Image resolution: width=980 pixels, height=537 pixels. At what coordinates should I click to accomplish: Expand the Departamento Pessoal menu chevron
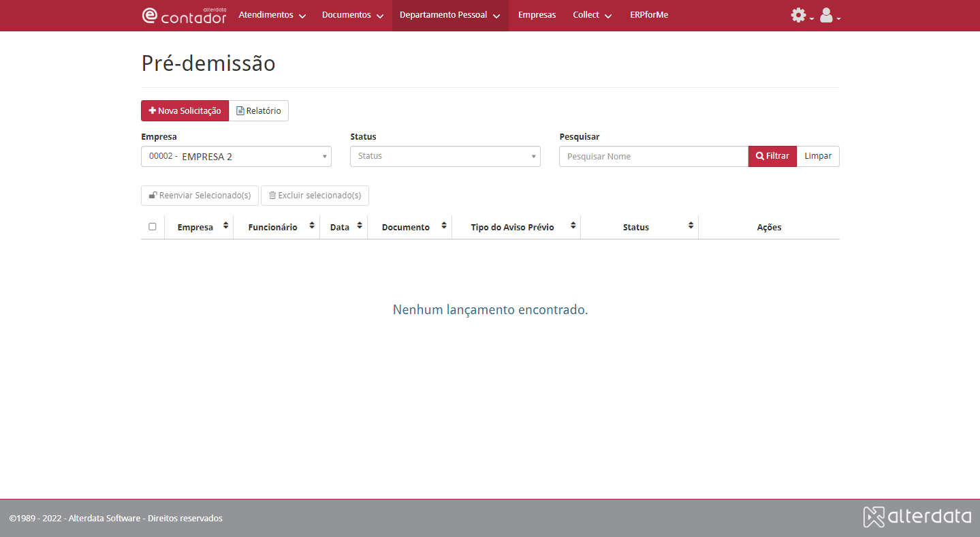tap(496, 14)
